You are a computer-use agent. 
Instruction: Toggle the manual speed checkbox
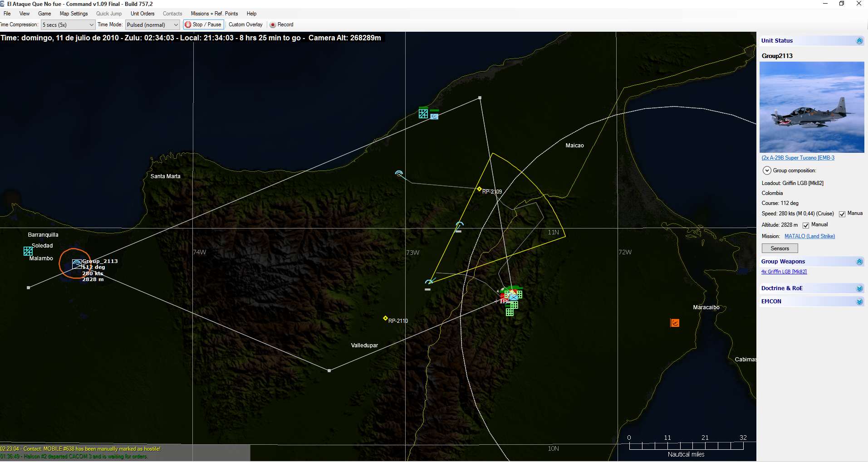coord(842,214)
